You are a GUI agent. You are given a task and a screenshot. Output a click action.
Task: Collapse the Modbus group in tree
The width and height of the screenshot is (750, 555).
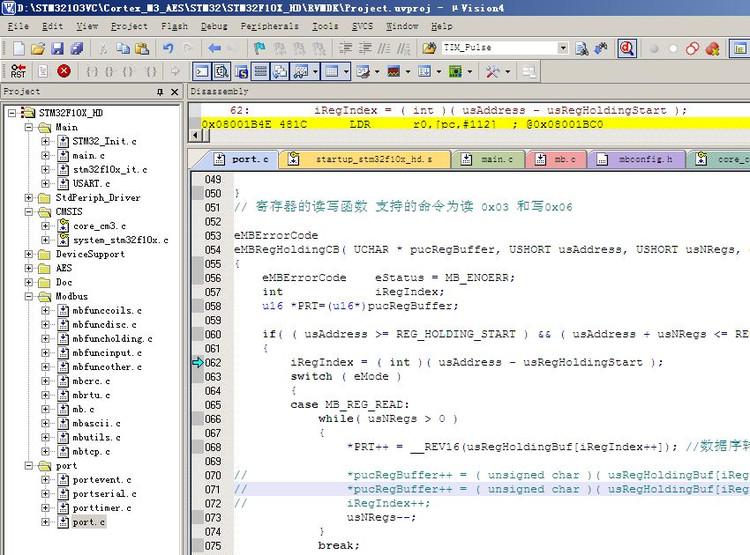pyautogui.click(x=28, y=296)
